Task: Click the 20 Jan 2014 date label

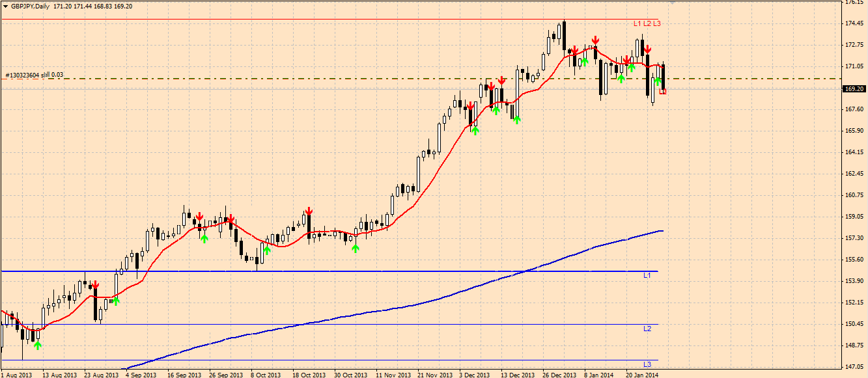Action: pos(641,375)
